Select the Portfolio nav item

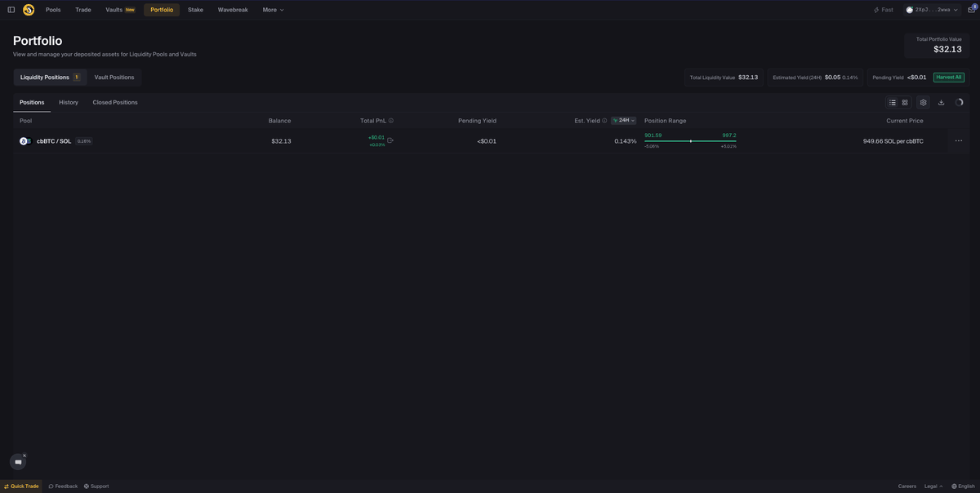pyautogui.click(x=162, y=10)
